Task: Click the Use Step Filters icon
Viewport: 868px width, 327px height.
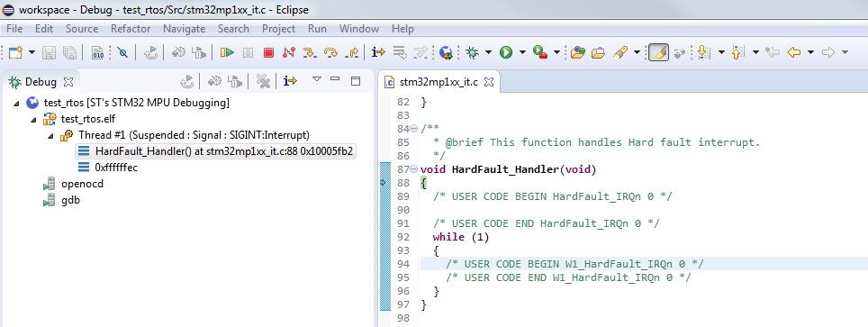Action: coord(420,52)
